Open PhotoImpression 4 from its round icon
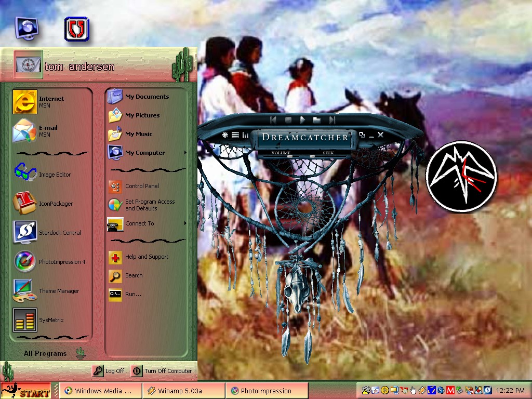The width and height of the screenshot is (532, 399). [24, 262]
